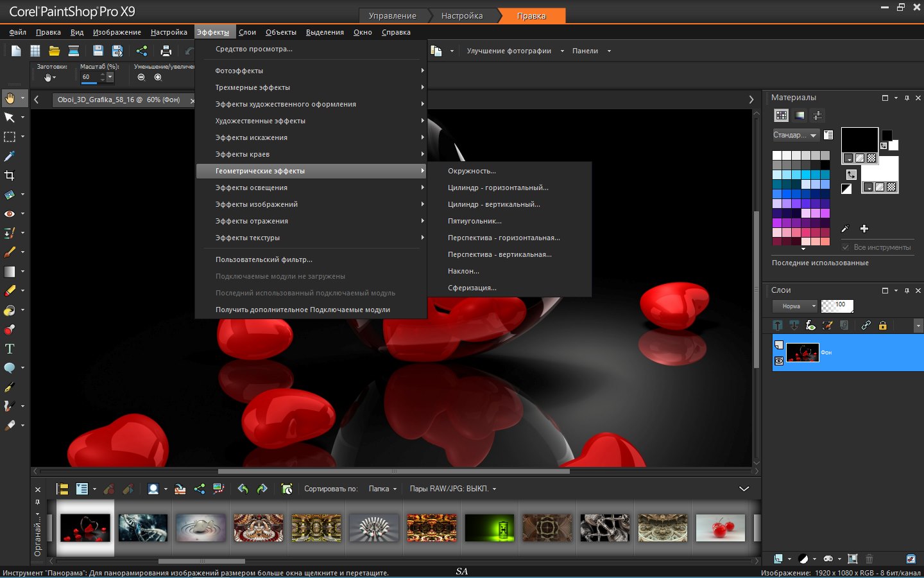This screenshot has height=578, width=924.
Task: Toggle foreground transparent checker button
Action: [x=871, y=158]
